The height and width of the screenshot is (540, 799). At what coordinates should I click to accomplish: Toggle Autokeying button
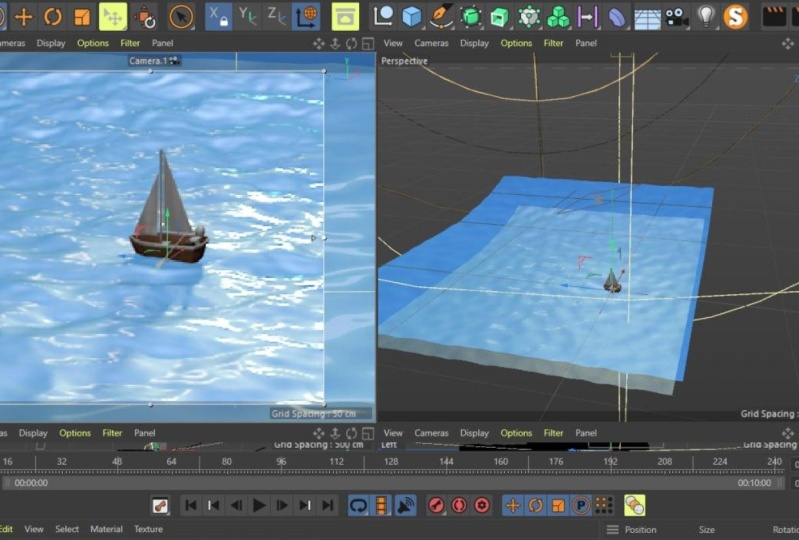point(459,505)
